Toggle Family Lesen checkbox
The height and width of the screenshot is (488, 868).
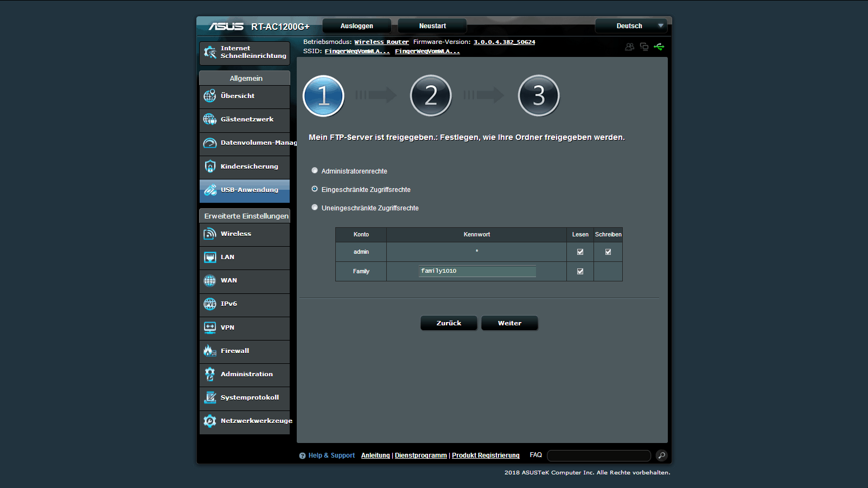point(580,271)
